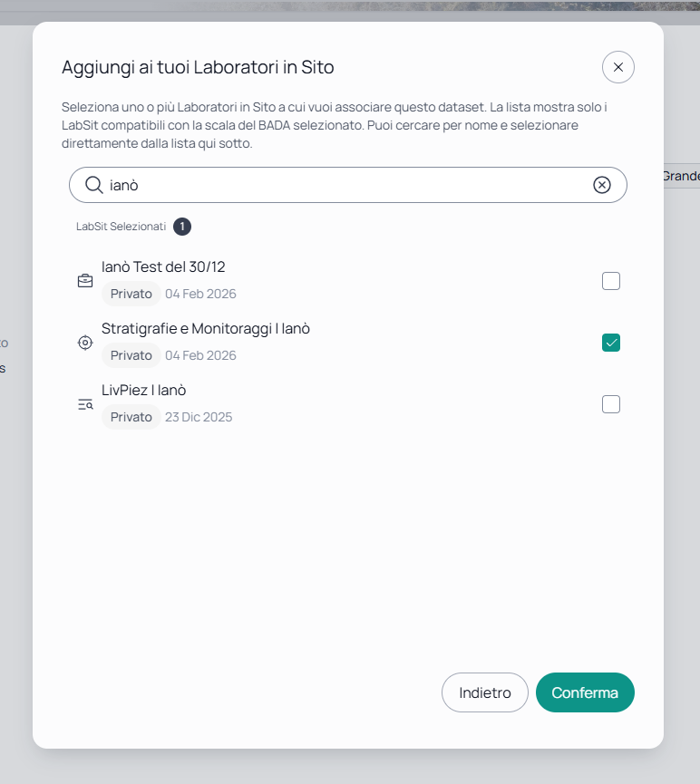Screen dimensions: 700x784
Task: Uncheck Stratigrafie e Monitoraggi I Ianò checkbox
Action: pos(611,343)
